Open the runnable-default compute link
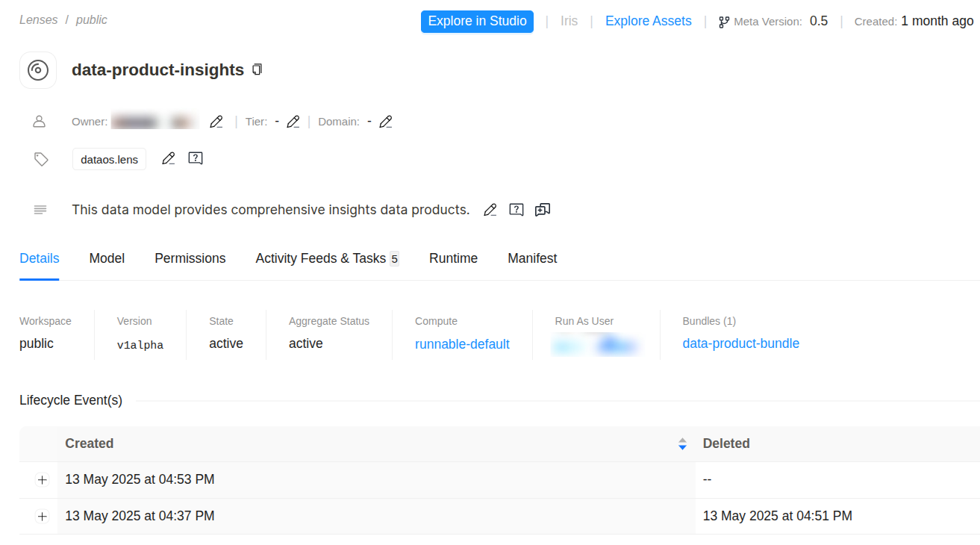The height and width of the screenshot is (545, 980). coord(462,344)
